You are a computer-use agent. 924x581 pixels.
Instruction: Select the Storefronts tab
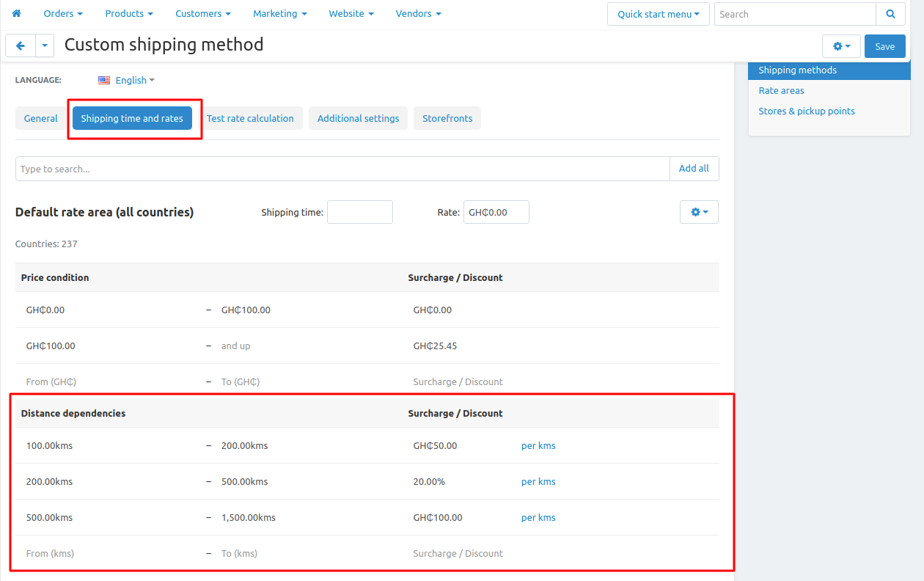click(x=447, y=118)
